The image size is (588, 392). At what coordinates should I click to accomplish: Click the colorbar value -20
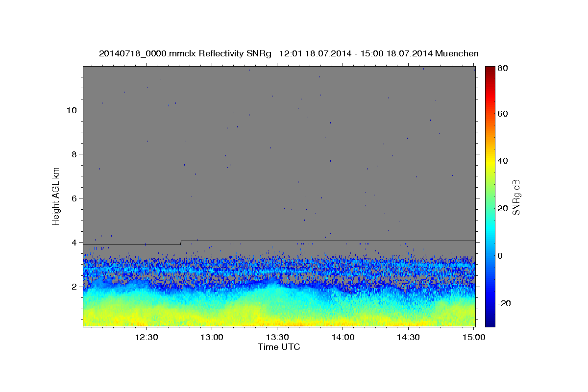[505, 303]
